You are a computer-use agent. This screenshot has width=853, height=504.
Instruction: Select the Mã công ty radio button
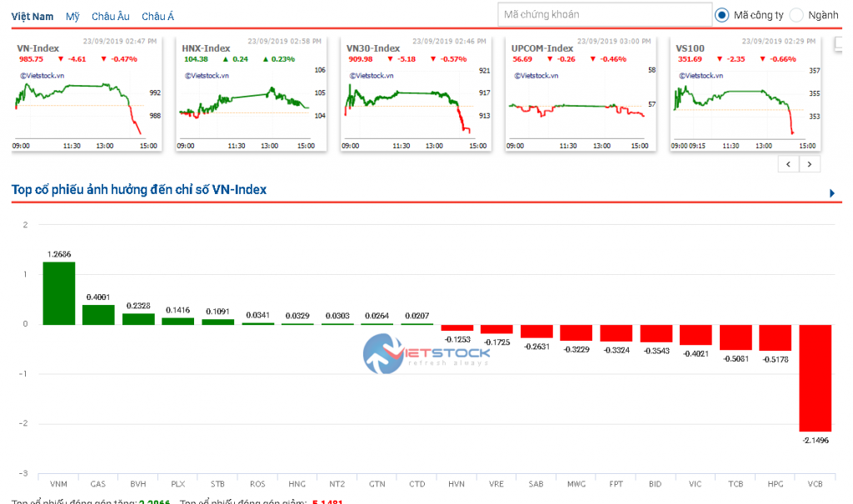721,15
